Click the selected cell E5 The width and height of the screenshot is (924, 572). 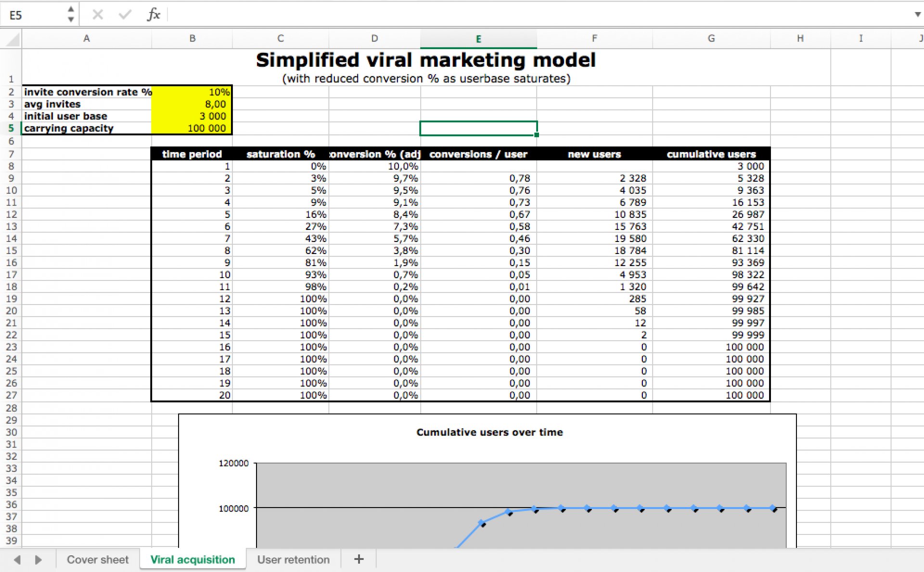coord(478,128)
